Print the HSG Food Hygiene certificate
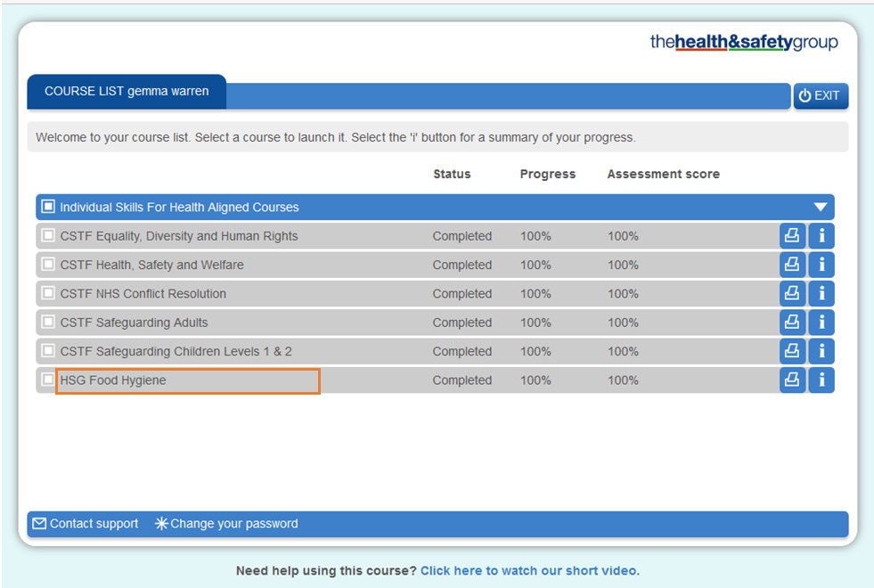Screen dimensions: 874x588 (x=792, y=380)
